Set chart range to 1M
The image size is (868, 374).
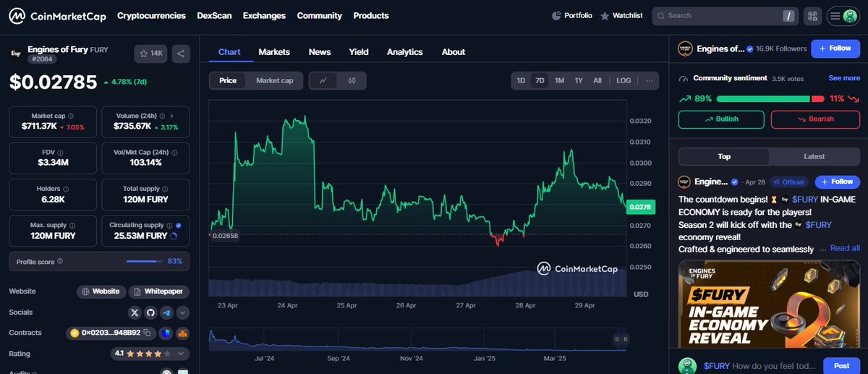(559, 80)
